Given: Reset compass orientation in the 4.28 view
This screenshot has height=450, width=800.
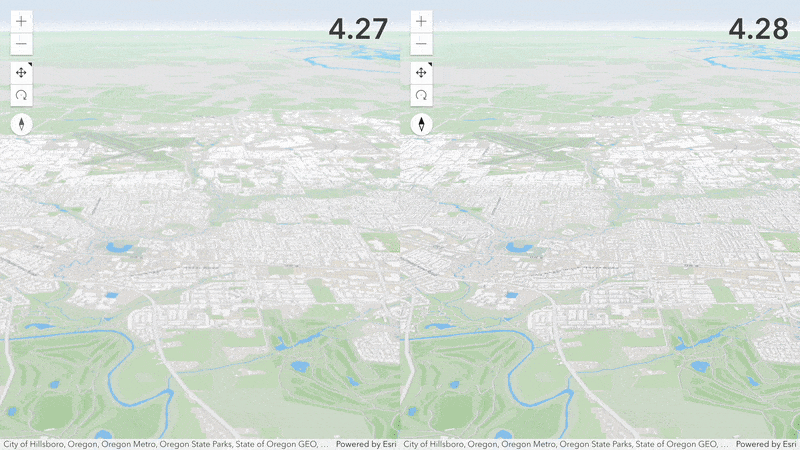Looking at the screenshot, I should click(421, 124).
